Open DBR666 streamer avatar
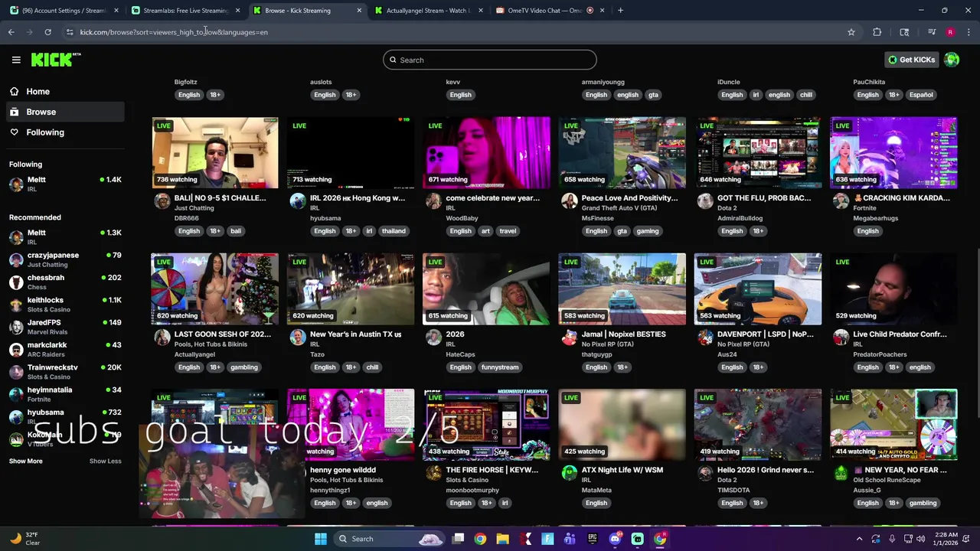This screenshot has height=551, width=980. click(162, 201)
